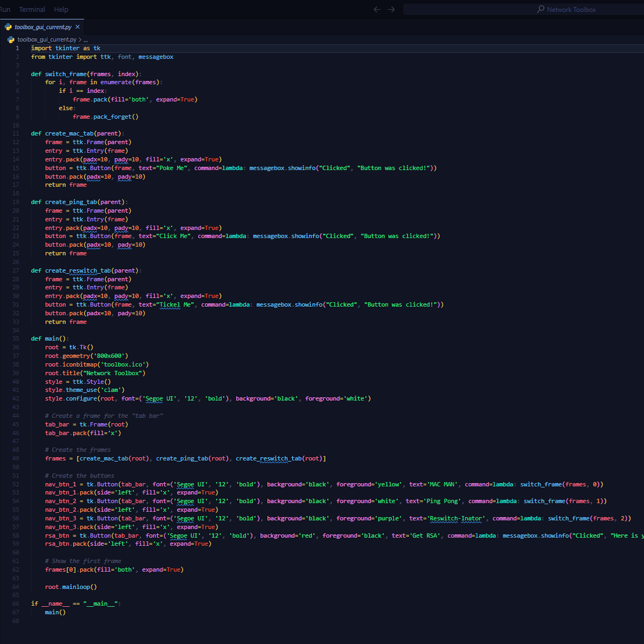Click the 'if __name__ == "__main__":' line
Screen dimensions: 644x644
pos(76,604)
